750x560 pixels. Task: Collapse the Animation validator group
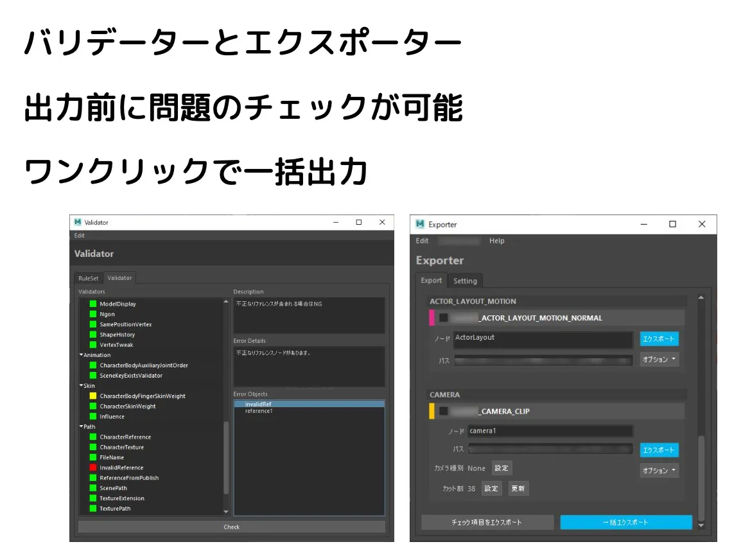click(x=83, y=354)
